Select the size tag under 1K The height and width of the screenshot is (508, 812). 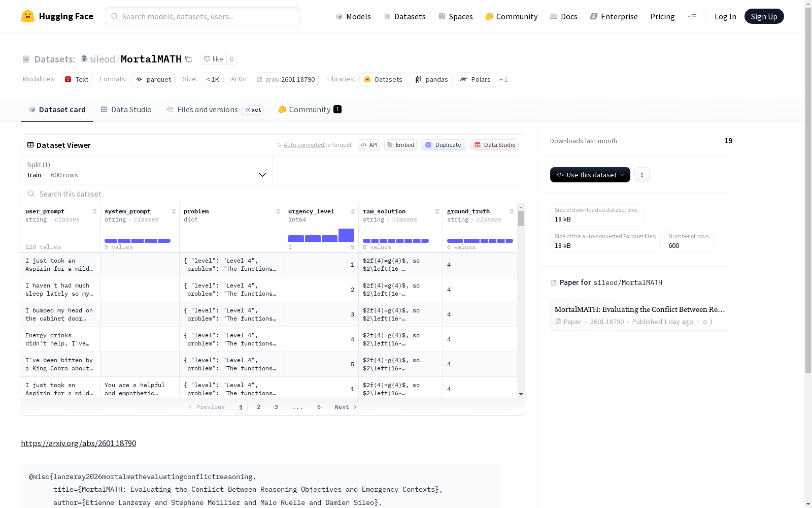tap(213, 79)
